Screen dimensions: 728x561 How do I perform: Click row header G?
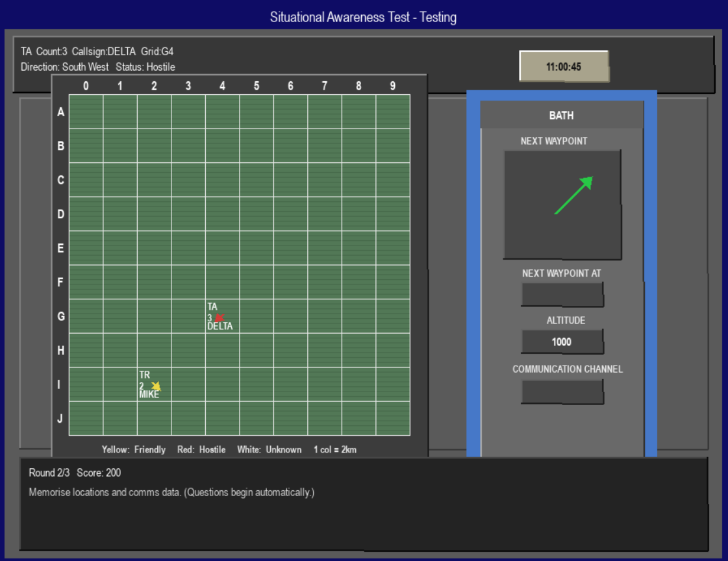[61, 316]
